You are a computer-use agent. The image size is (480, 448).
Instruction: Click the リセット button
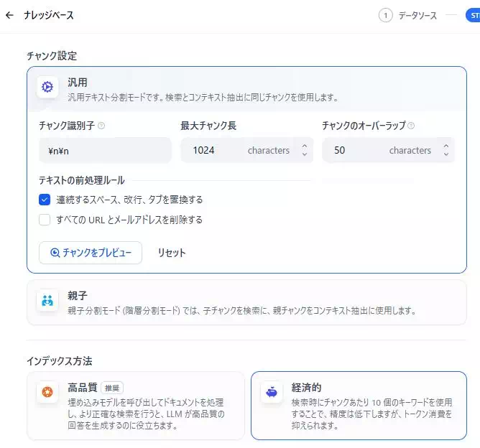172,253
